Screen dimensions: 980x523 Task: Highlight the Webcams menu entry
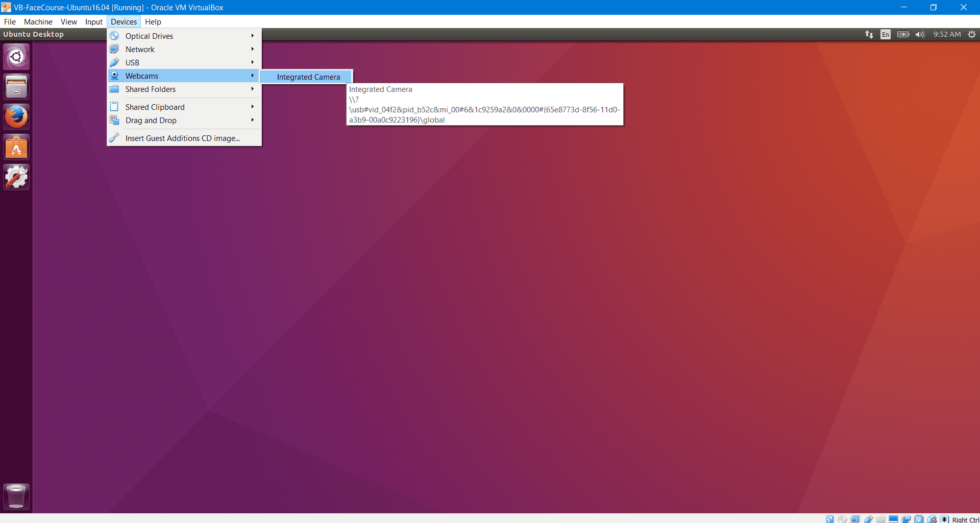pyautogui.click(x=184, y=76)
